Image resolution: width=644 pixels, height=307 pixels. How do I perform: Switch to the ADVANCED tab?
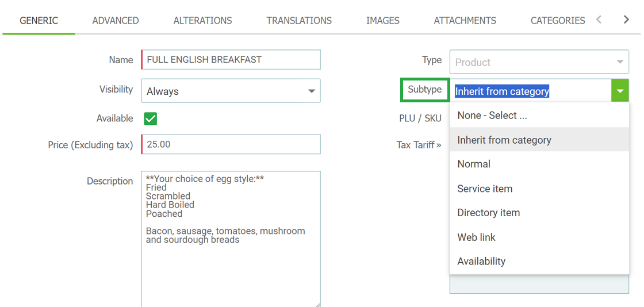pos(116,21)
